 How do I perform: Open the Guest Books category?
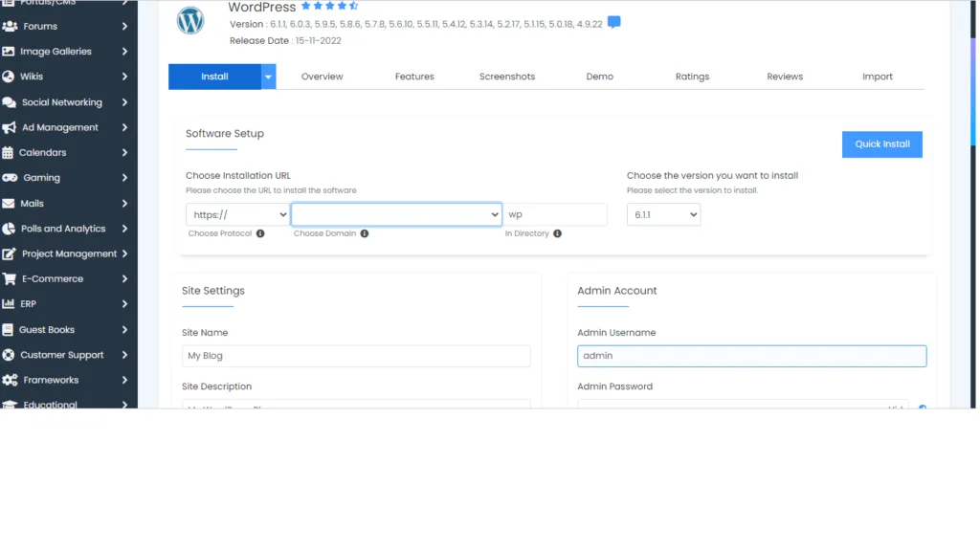(46, 330)
